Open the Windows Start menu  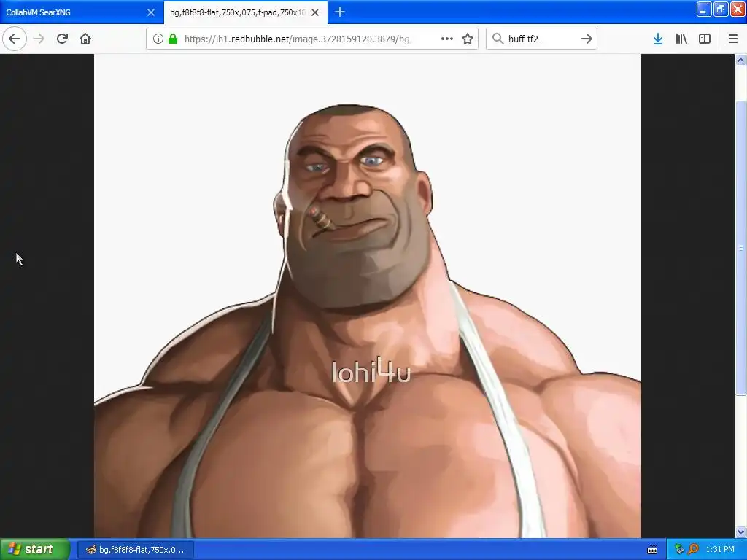coord(35,549)
